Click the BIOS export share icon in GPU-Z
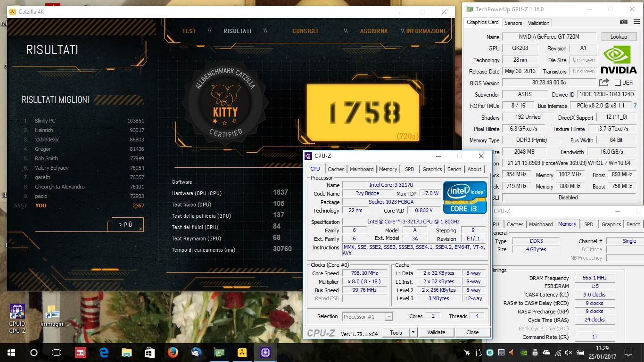 pos(604,82)
